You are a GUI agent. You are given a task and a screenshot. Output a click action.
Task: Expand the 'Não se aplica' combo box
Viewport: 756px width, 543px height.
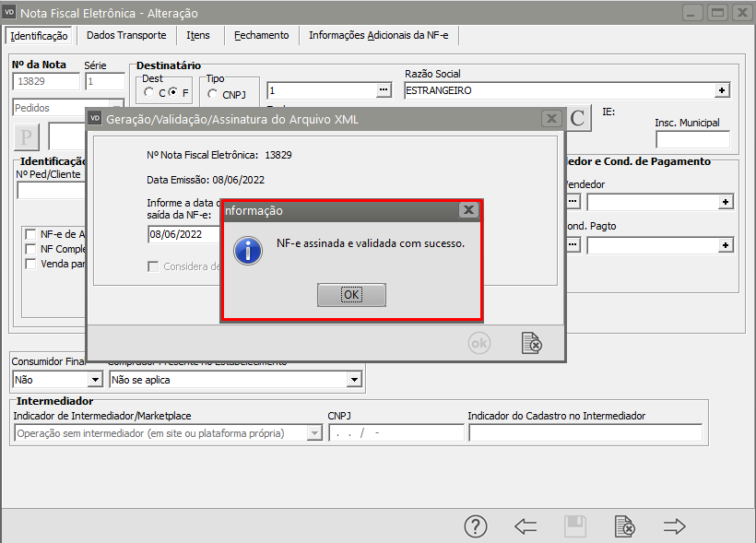[x=354, y=379]
